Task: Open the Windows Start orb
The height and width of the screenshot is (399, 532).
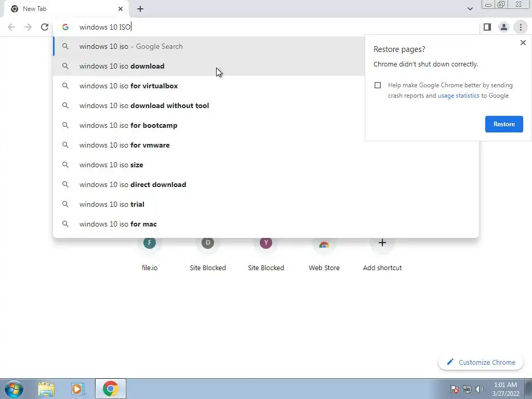Action: [x=14, y=389]
